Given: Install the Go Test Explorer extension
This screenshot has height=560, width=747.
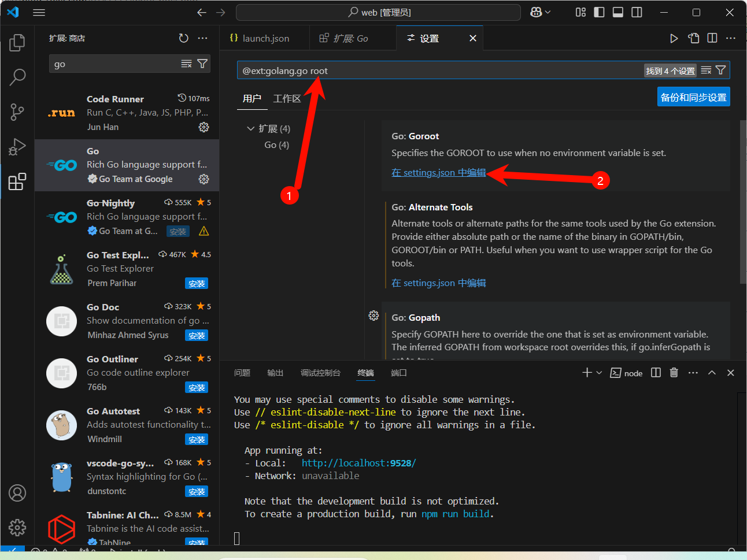Looking at the screenshot, I should tap(197, 284).
